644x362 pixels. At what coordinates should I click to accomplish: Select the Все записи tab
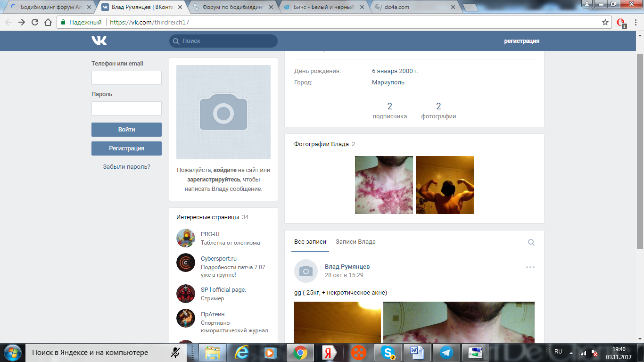click(310, 242)
